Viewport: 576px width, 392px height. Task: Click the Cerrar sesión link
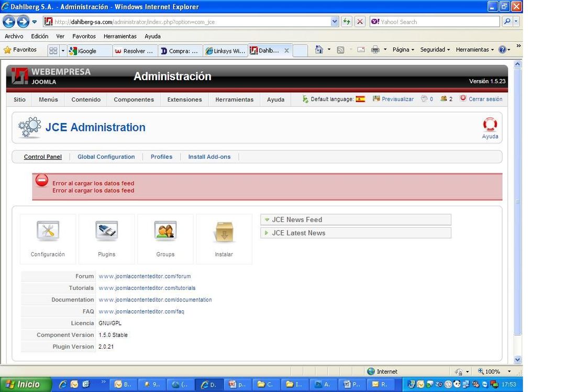coord(485,99)
